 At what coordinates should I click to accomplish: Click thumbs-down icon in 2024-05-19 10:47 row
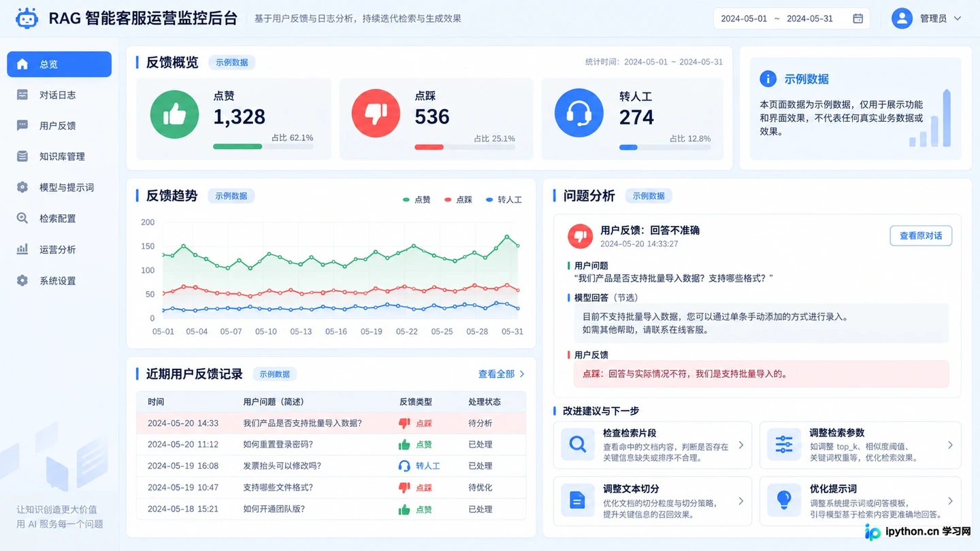[404, 488]
